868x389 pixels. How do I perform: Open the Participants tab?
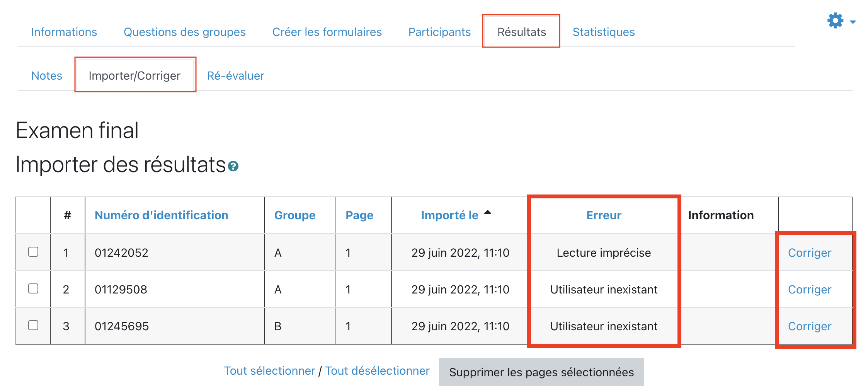(x=439, y=32)
